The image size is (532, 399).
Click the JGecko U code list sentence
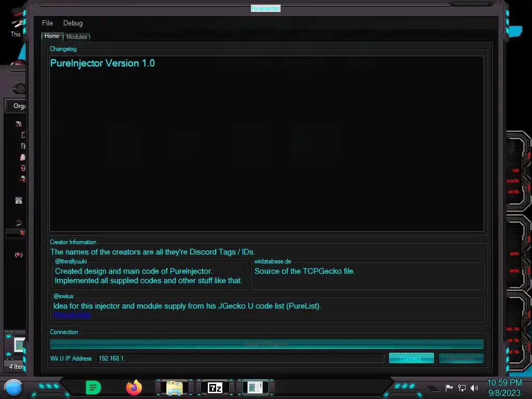pos(187,305)
